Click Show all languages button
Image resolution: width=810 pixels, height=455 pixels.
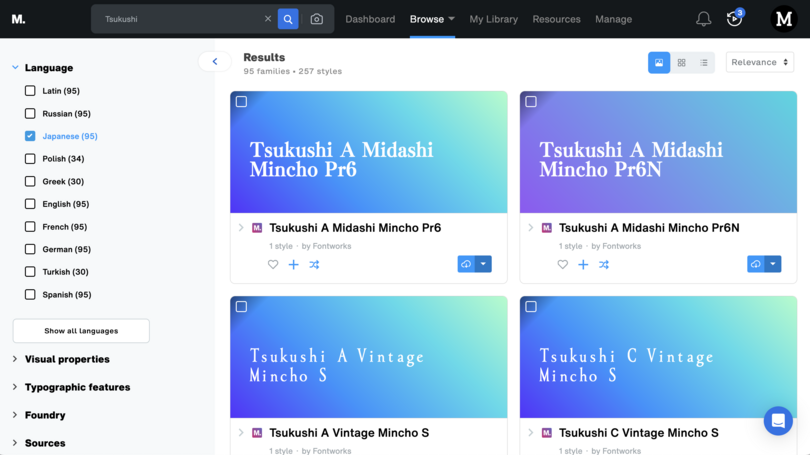coord(81,331)
